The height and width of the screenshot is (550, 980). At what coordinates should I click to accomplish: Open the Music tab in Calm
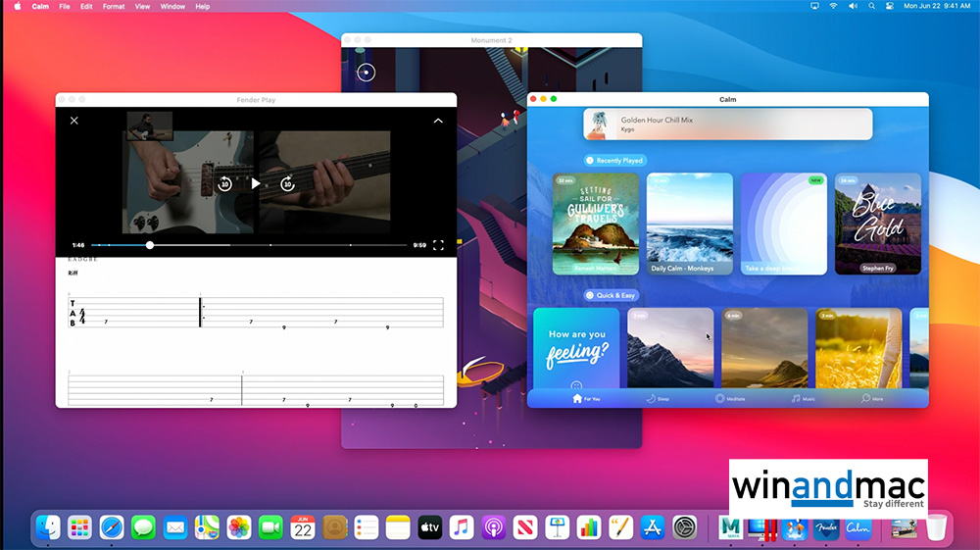pyautogui.click(x=803, y=399)
